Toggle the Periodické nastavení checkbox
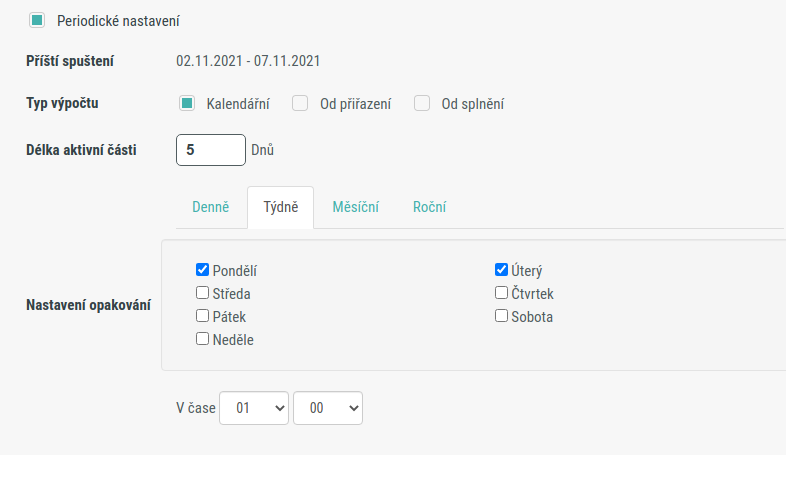The height and width of the screenshot is (480, 786). pyautogui.click(x=37, y=21)
